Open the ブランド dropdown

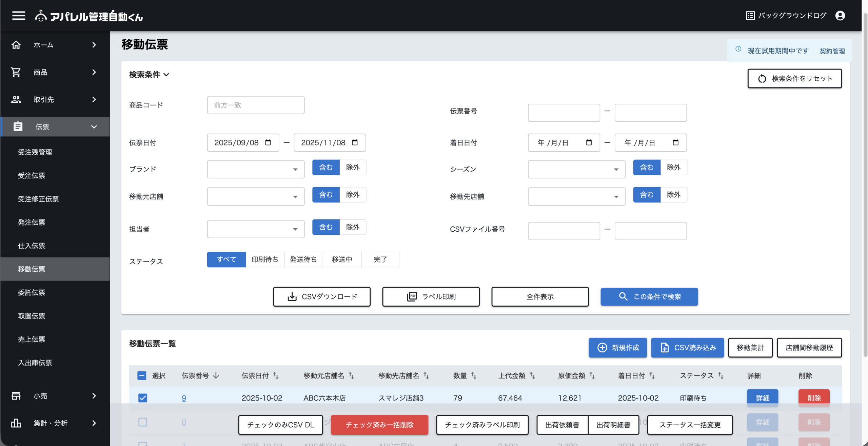coord(256,169)
